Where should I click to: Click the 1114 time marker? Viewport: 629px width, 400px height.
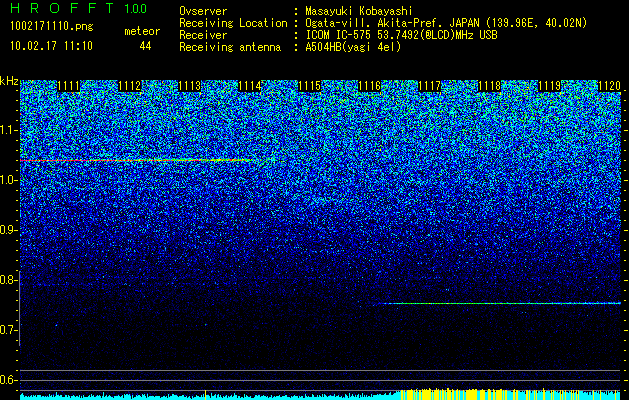click(250, 86)
